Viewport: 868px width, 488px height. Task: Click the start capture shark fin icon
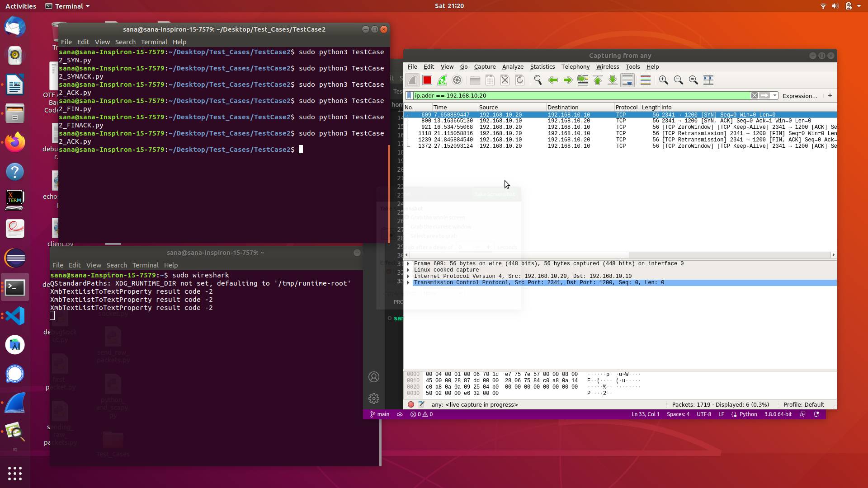click(x=412, y=80)
